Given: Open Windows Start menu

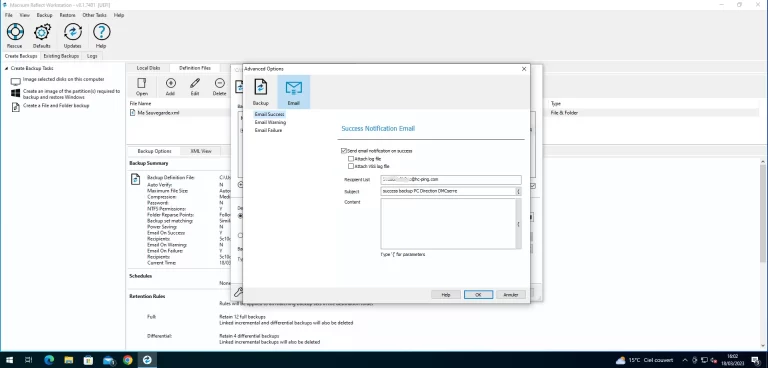Looking at the screenshot, I should coord(9,360).
